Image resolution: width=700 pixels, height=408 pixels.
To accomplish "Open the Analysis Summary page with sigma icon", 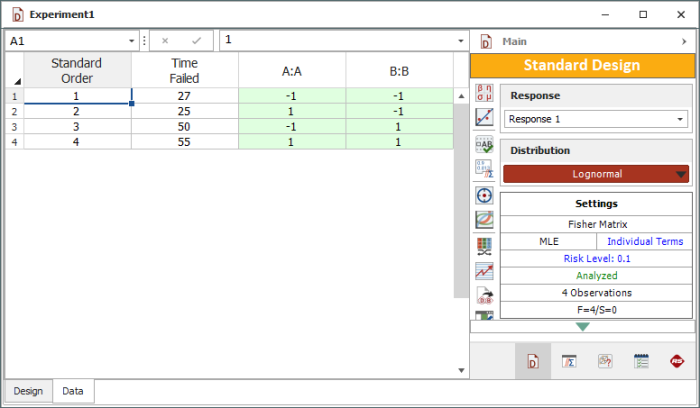I will (x=567, y=361).
